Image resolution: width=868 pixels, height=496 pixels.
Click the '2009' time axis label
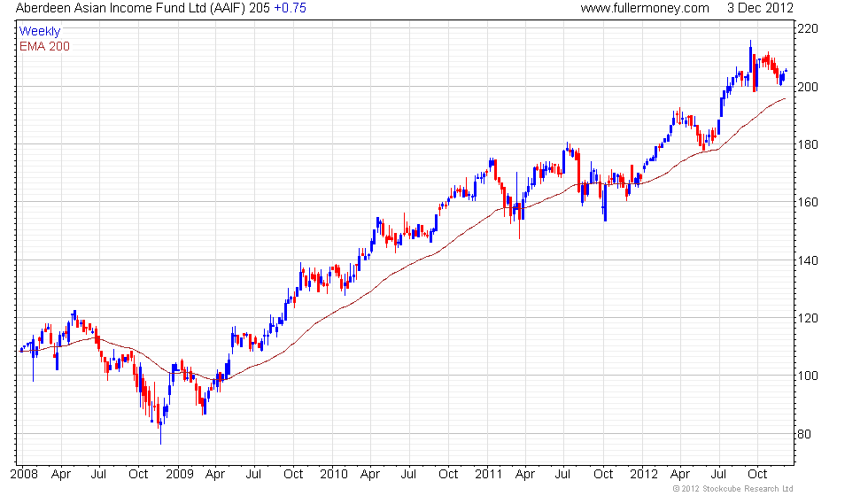pos(179,475)
